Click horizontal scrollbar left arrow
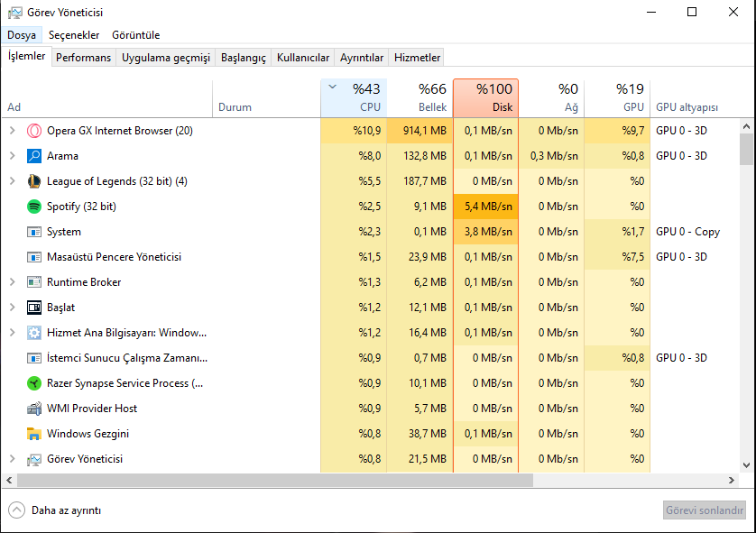This screenshot has width=756, height=533. [x=9, y=480]
